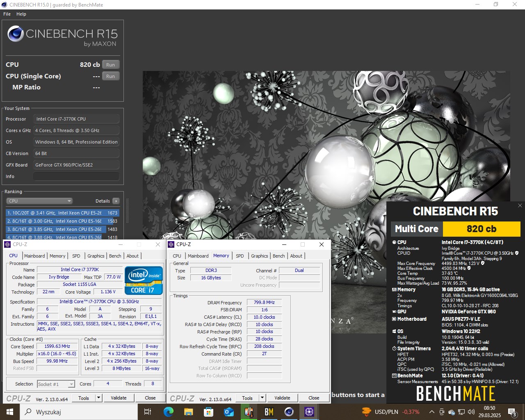Click the Cinebench sphere logo icon

tap(16, 34)
